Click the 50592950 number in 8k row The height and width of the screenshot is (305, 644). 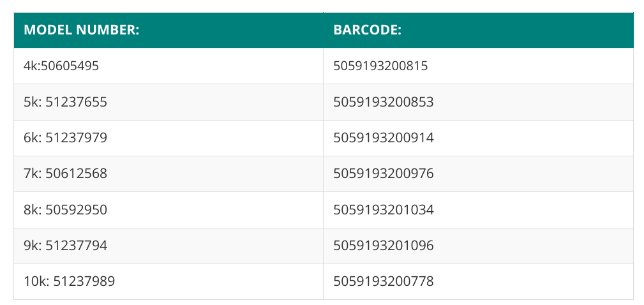pyautogui.click(x=77, y=210)
